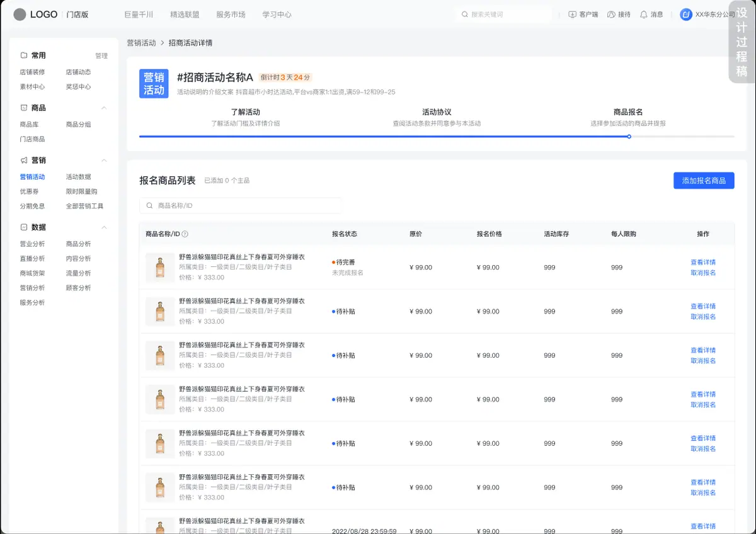Screen dimensions: 756x534
Task: Click the 客户端 download icon
Action: 572,14
